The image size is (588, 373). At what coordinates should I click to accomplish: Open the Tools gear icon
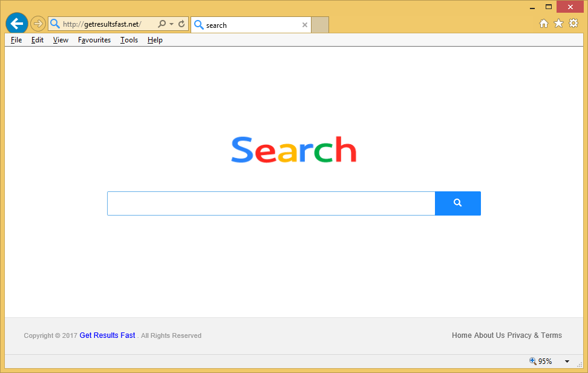[573, 23]
